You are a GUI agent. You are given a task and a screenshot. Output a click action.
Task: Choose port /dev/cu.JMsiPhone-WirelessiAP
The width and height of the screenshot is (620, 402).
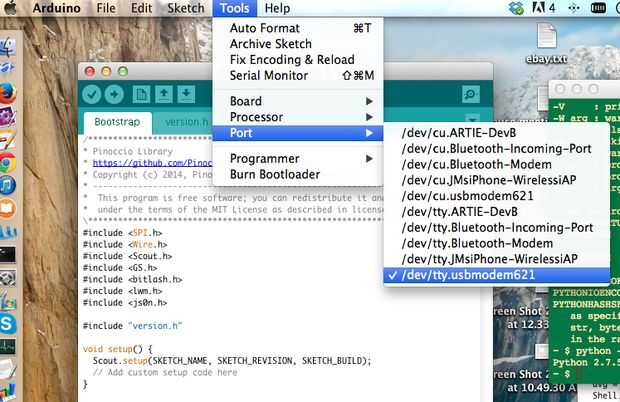pos(497,180)
